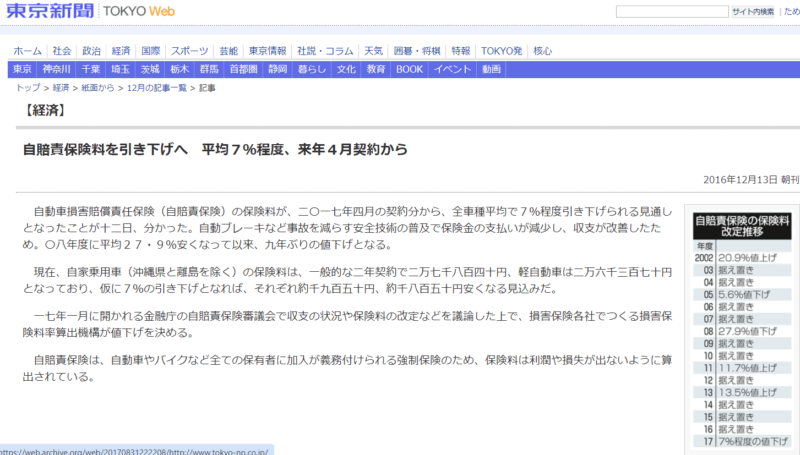This screenshot has width=800, height=455.
Task: Open the スポーツ menu item
Action: coord(189,51)
